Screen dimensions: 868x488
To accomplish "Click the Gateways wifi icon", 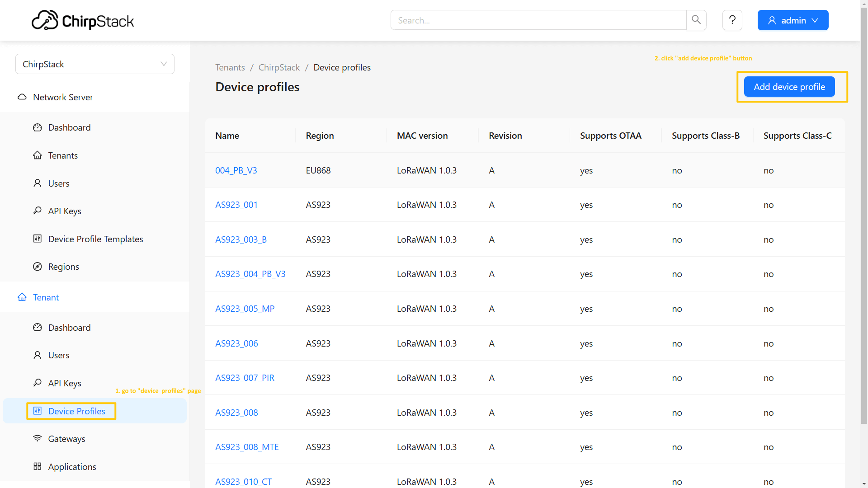I will 38,438.
